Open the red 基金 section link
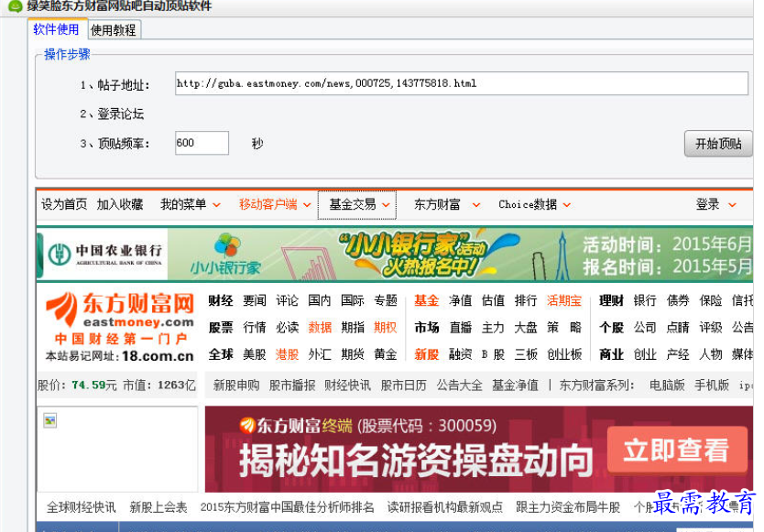The height and width of the screenshot is (532, 764). 427,300
